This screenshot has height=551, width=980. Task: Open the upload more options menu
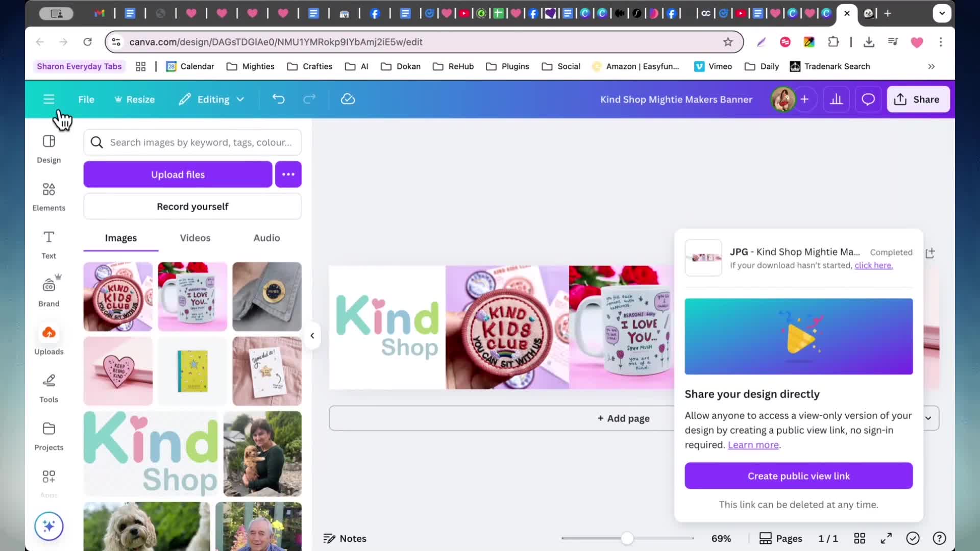click(x=288, y=174)
